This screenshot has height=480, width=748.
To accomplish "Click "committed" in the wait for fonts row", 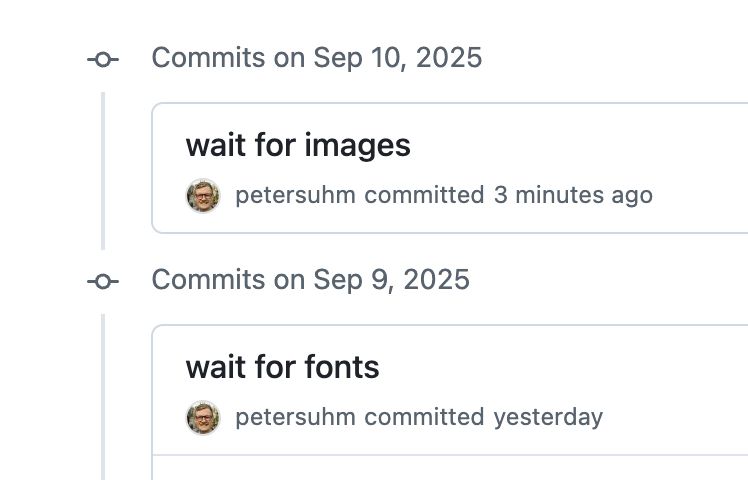I will point(424,417).
